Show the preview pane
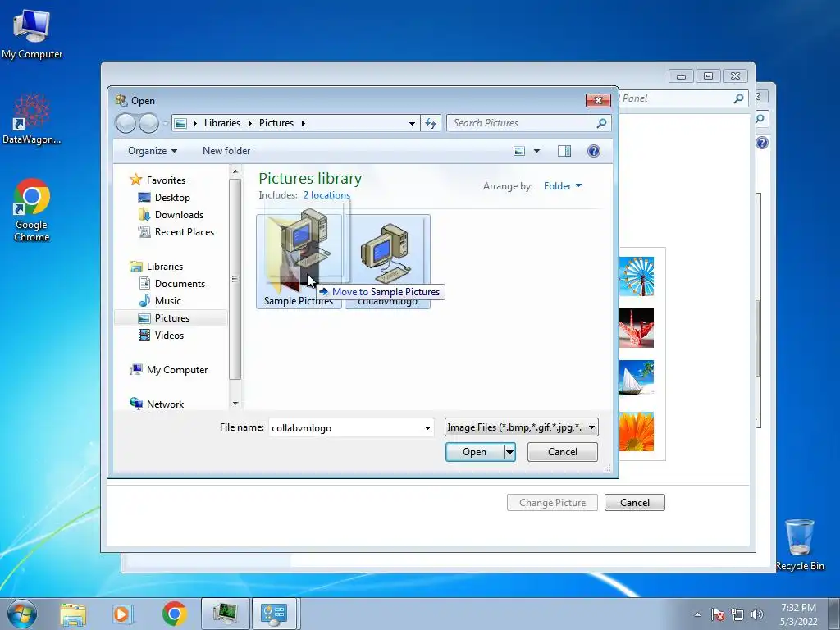 pyautogui.click(x=564, y=151)
